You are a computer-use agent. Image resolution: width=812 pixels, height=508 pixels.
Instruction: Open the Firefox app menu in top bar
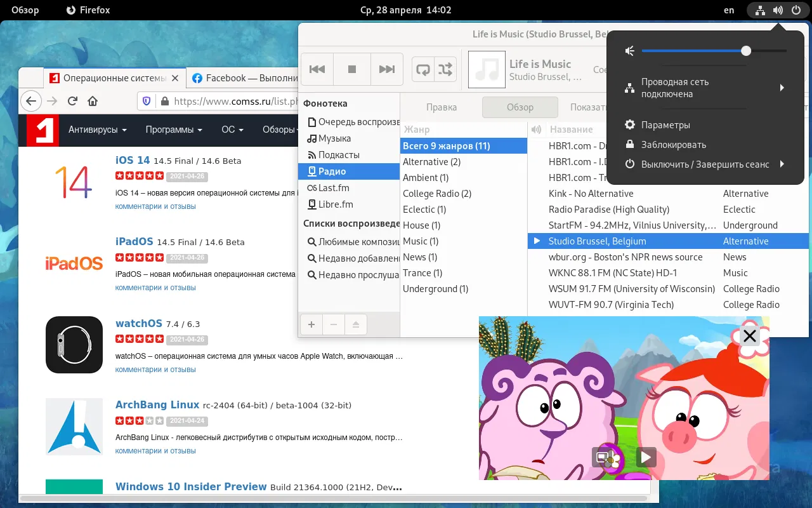[88, 10]
